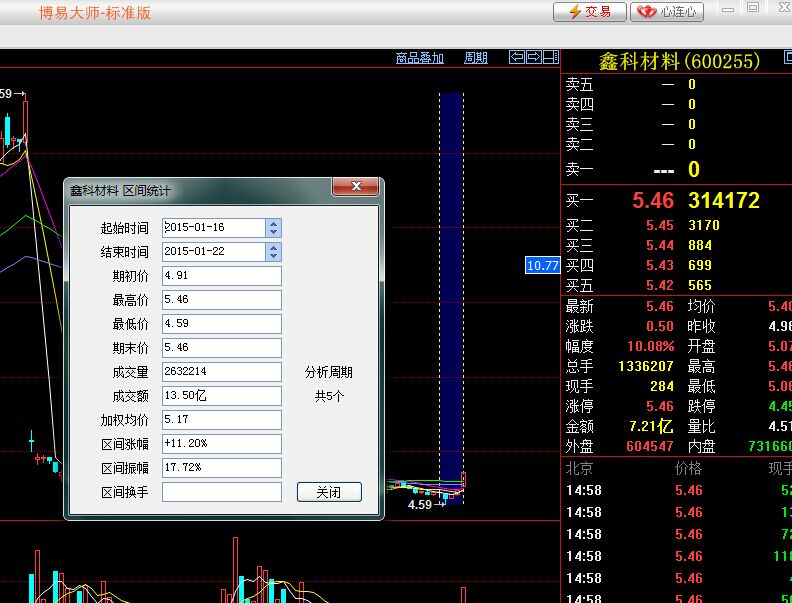This screenshot has width=792, height=603.
Task: Click the 区间涨幅 field showing +11.20%
Action: [221, 444]
